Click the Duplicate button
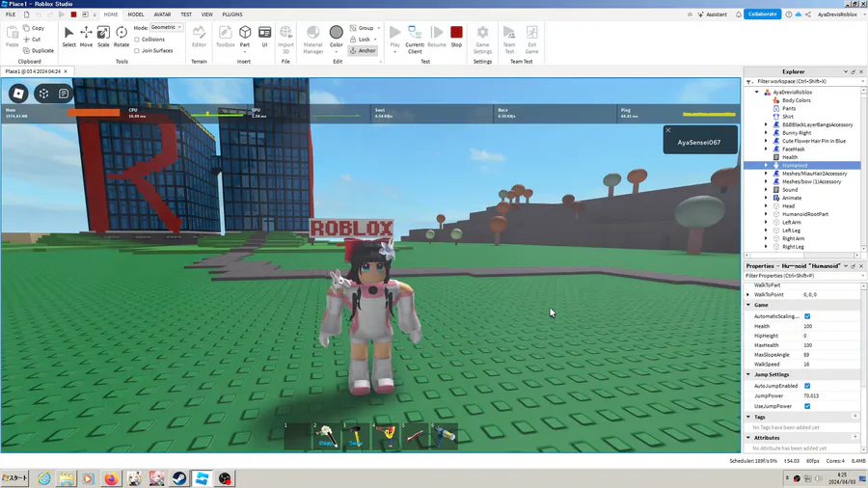Viewport: 868px width, 488px height. pos(39,50)
